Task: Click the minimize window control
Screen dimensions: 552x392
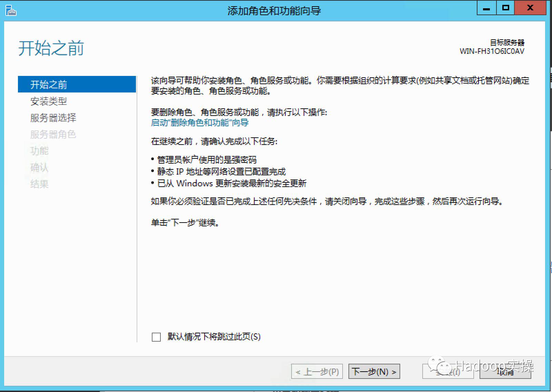Action: pyautogui.click(x=486, y=8)
